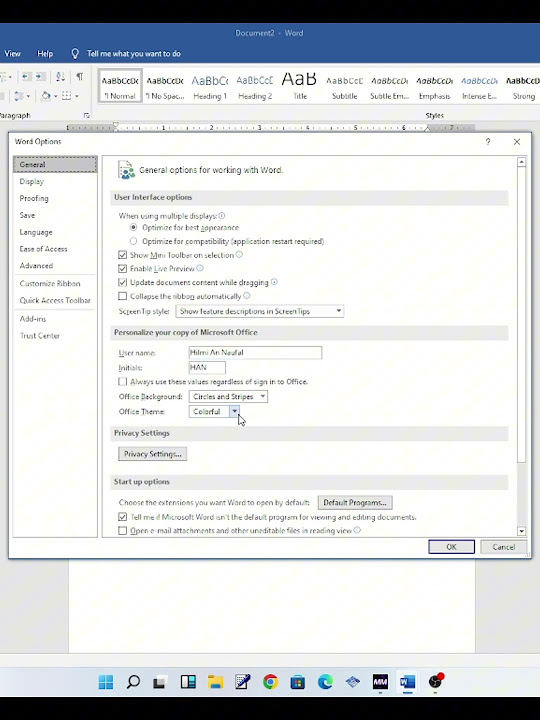Open the Widgets icon on taskbar
Viewport: 540px width, 720px height.
pos(188,682)
